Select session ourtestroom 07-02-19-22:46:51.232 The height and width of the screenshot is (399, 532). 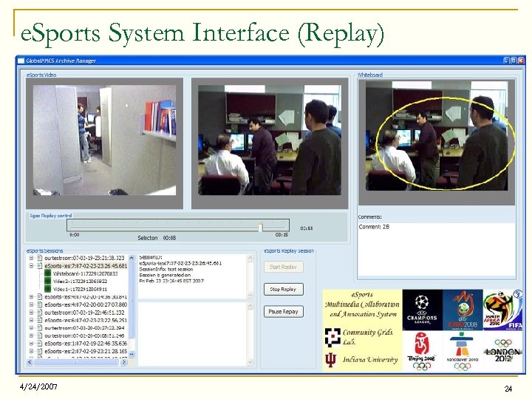tap(84, 313)
